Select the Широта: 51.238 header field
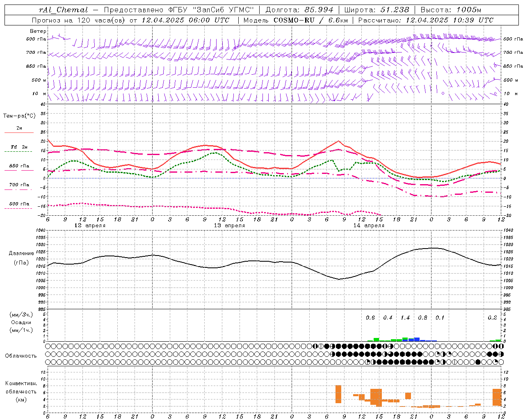 [x=377, y=10]
